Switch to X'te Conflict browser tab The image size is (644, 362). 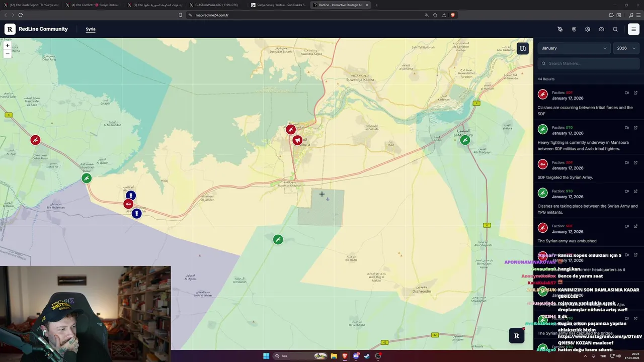click(94, 5)
